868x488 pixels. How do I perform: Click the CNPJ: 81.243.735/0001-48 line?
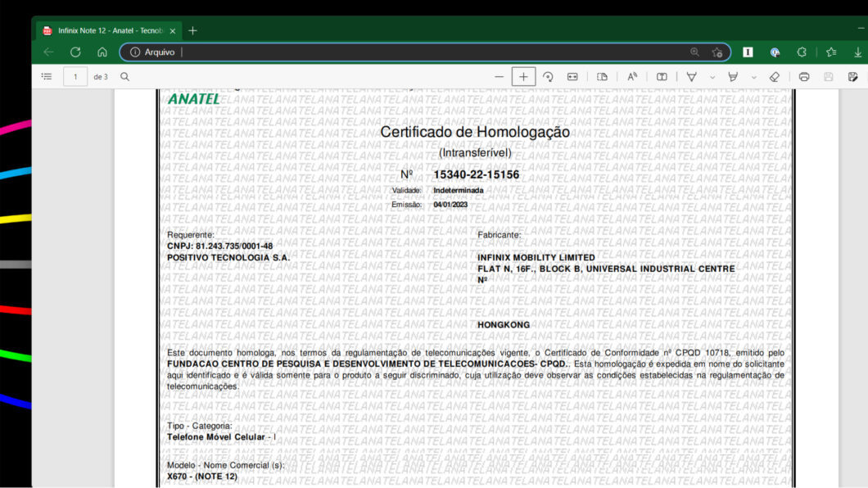(219, 246)
